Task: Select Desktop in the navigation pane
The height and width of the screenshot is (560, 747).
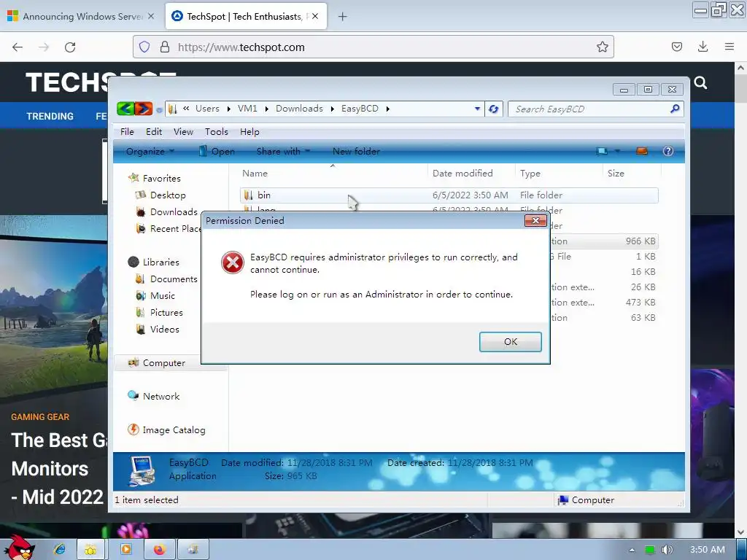Action: point(168,195)
